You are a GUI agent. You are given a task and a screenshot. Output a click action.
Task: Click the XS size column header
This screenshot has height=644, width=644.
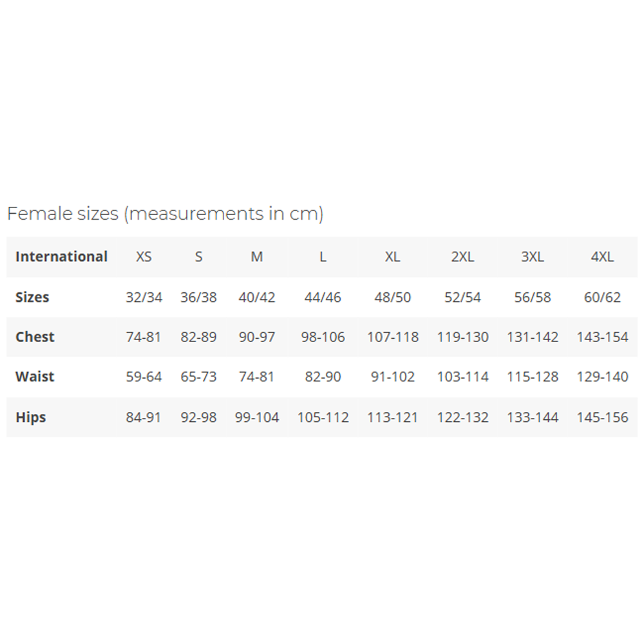(144, 257)
